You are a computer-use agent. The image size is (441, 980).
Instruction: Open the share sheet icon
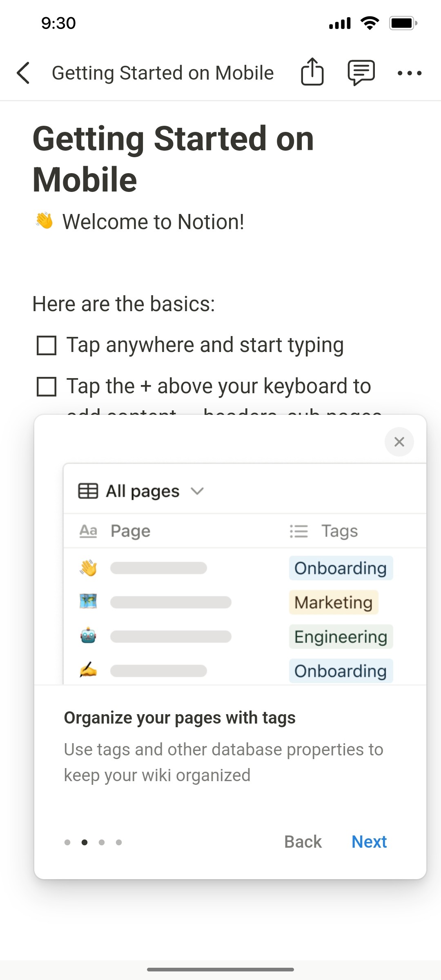pos(312,72)
